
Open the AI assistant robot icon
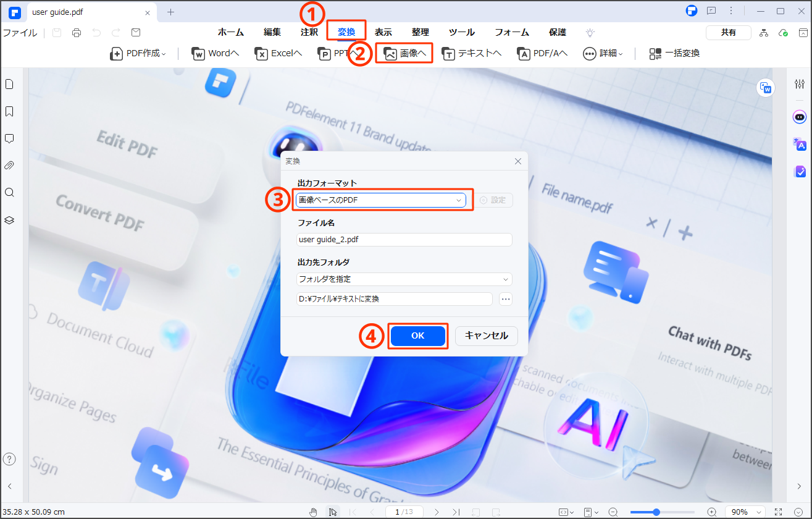pos(800,116)
